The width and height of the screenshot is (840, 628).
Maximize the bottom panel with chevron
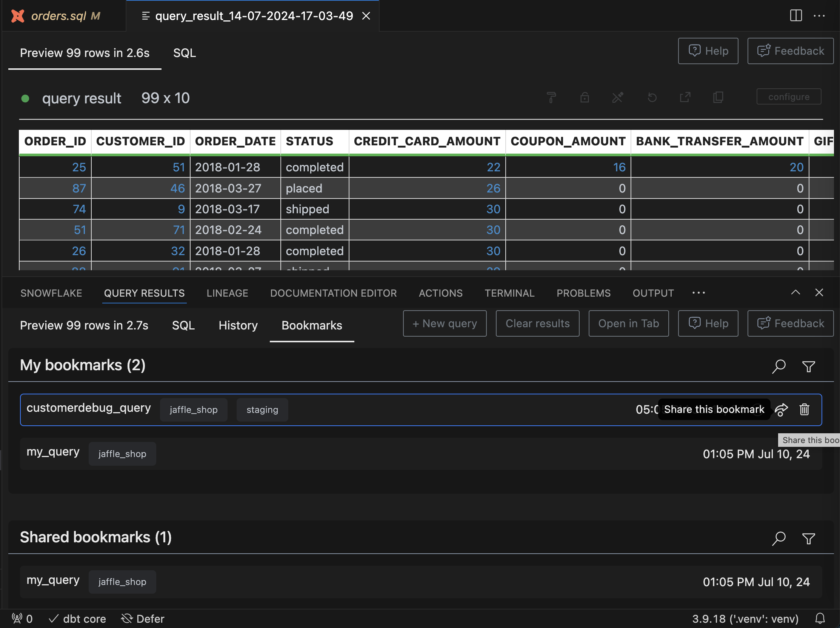795,292
